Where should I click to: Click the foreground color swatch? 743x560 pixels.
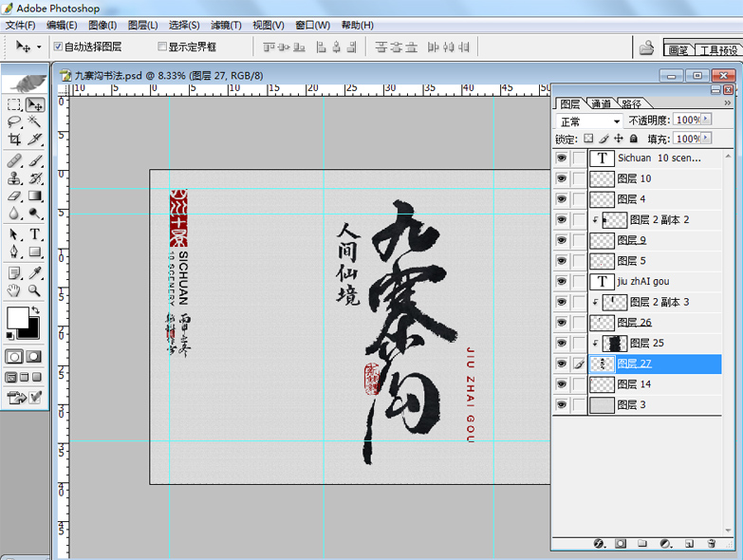[17, 317]
